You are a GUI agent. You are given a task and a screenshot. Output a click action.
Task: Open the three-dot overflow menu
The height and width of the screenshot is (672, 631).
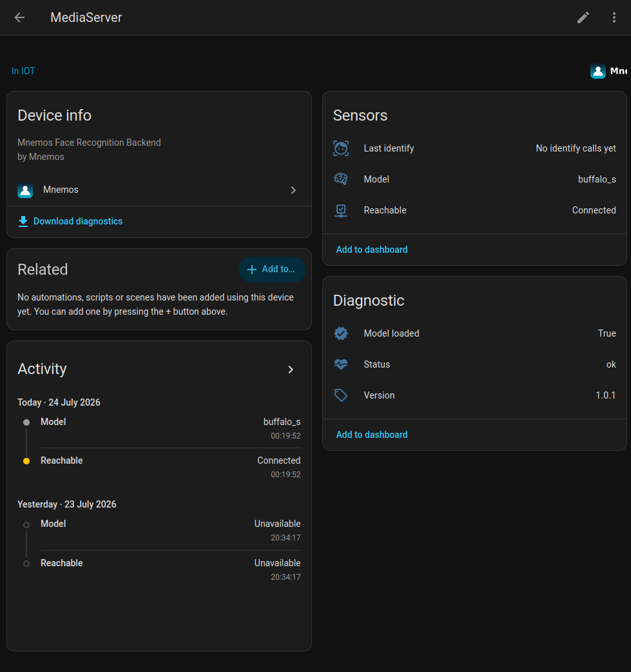pos(614,17)
